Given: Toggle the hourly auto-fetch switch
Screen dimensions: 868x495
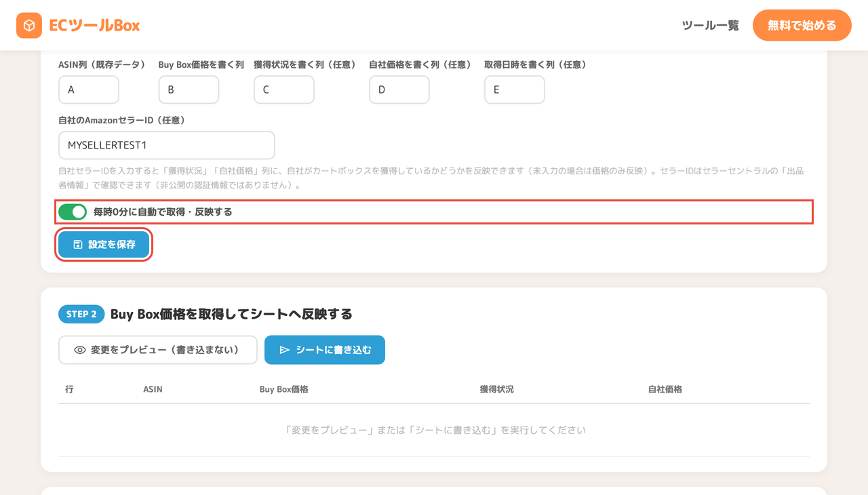Looking at the screenshot, I should point(73,212).
